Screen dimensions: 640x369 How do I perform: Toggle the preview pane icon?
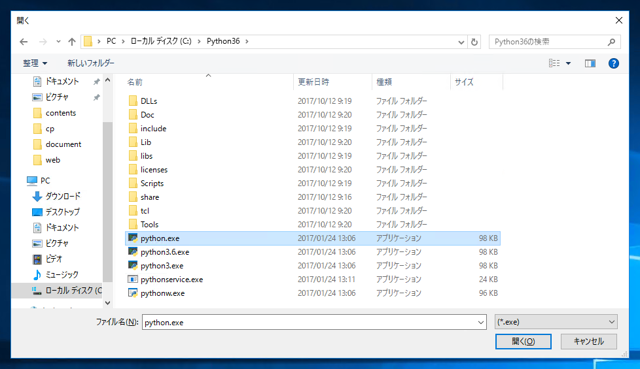[590, 63]
